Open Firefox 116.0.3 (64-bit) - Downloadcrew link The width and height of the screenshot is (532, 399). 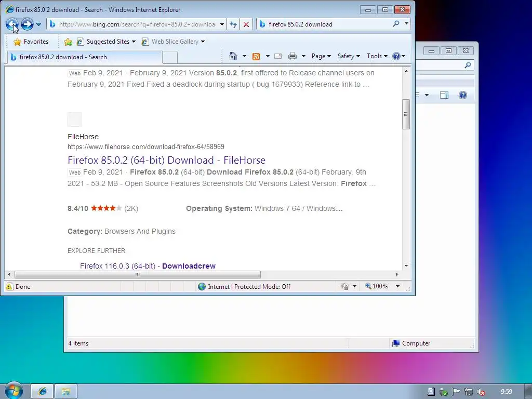click(x=148, y=266)
